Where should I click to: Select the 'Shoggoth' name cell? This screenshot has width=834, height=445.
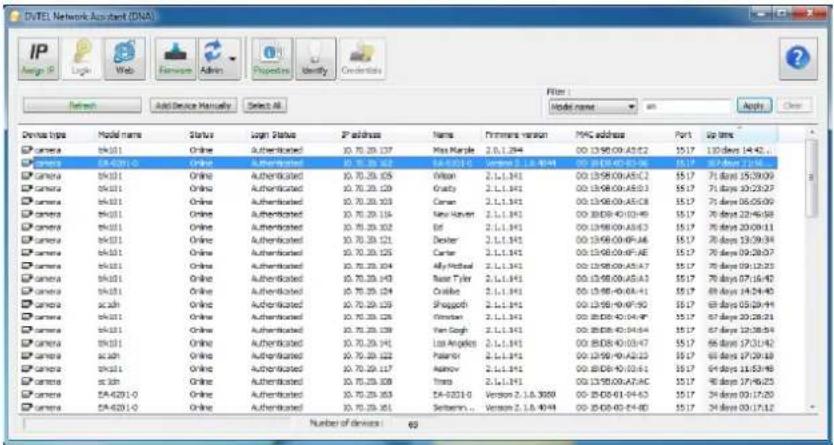click(x=451, y=304)
